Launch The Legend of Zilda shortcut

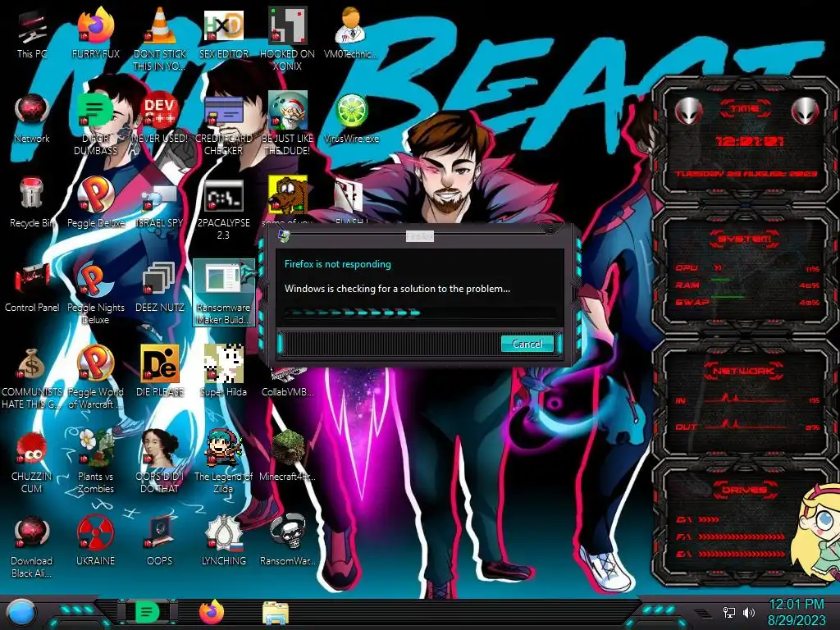[223, 462]
